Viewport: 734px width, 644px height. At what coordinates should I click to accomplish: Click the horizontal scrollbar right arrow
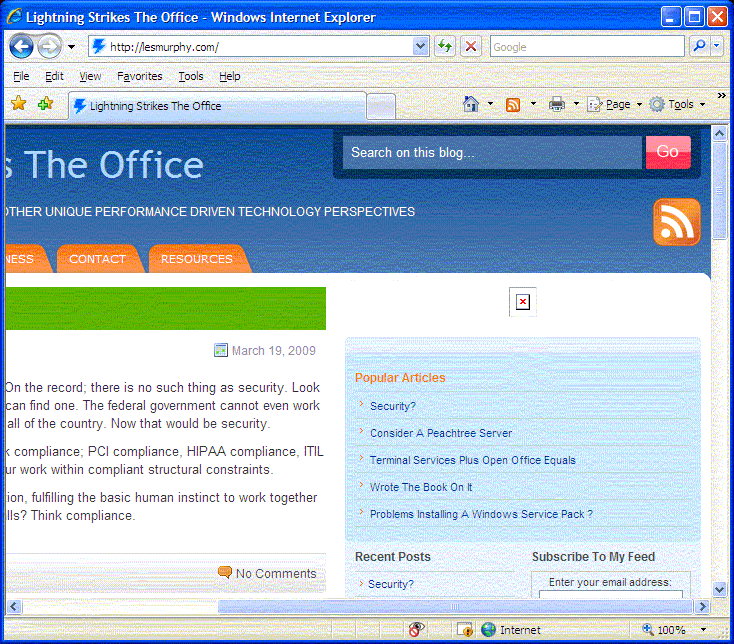[x=702, y=607]
